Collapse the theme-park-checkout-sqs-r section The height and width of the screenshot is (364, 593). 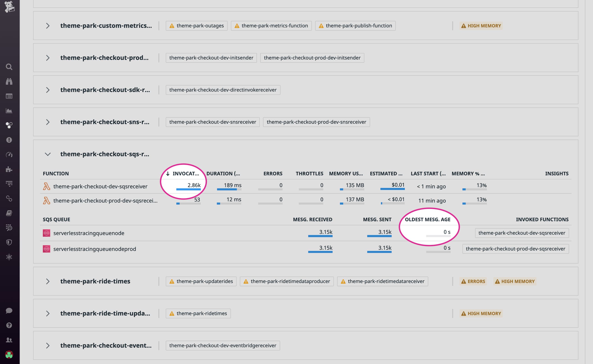pyautogui.click(x=48, y=154)
